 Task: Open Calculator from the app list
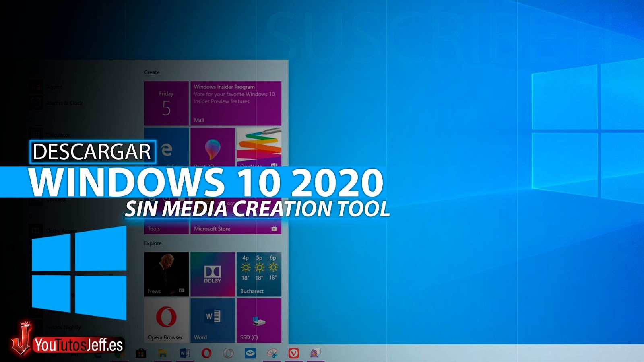click(50, 135)
